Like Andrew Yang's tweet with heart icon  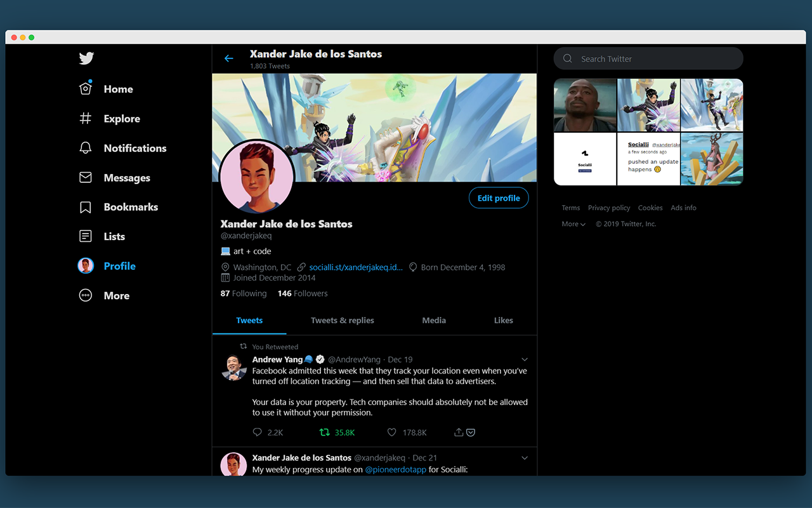[x=392, y=432]
